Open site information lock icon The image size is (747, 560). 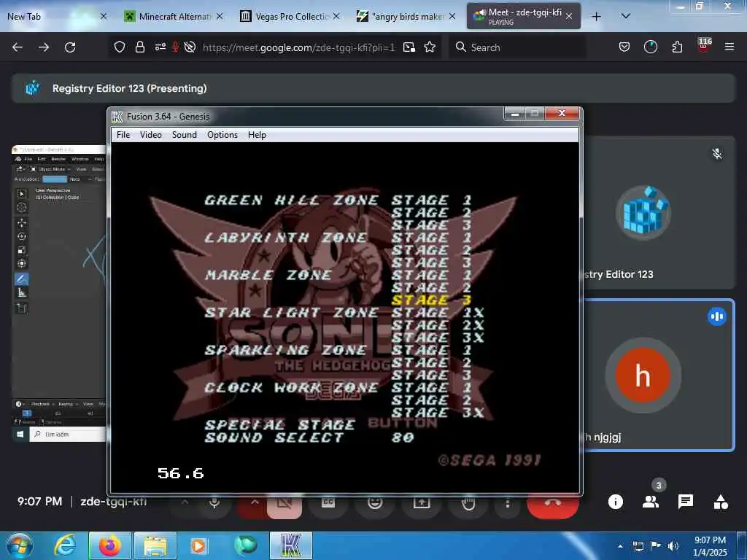[x=139, y=47]
